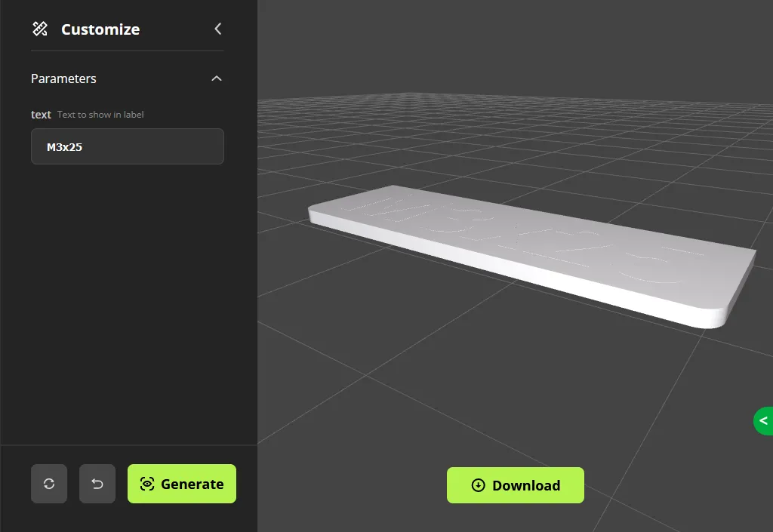Click the ruler icon beside Customize
Viewport: 773px width, 532px height.
[x=40, y=29]
